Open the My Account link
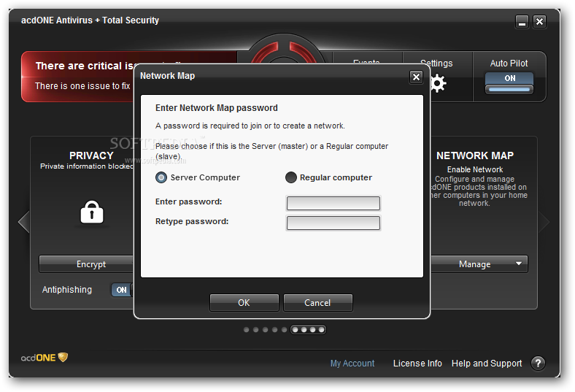 pos(352,364)
